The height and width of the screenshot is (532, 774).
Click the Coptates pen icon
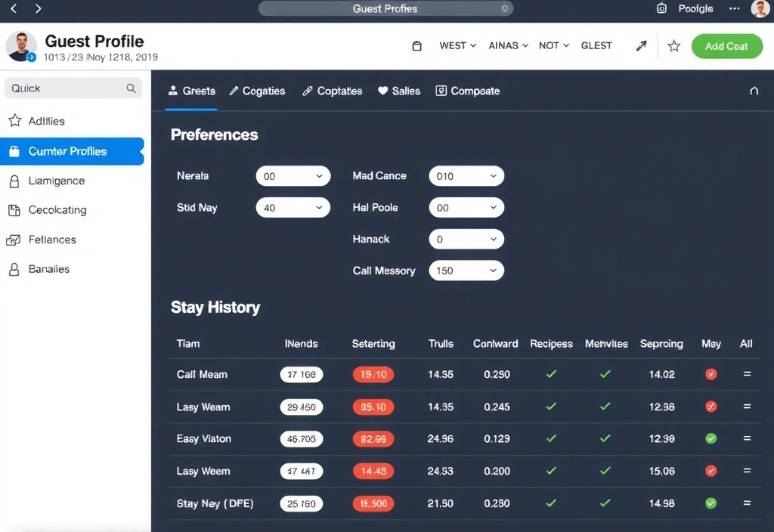tap(308, 90)
